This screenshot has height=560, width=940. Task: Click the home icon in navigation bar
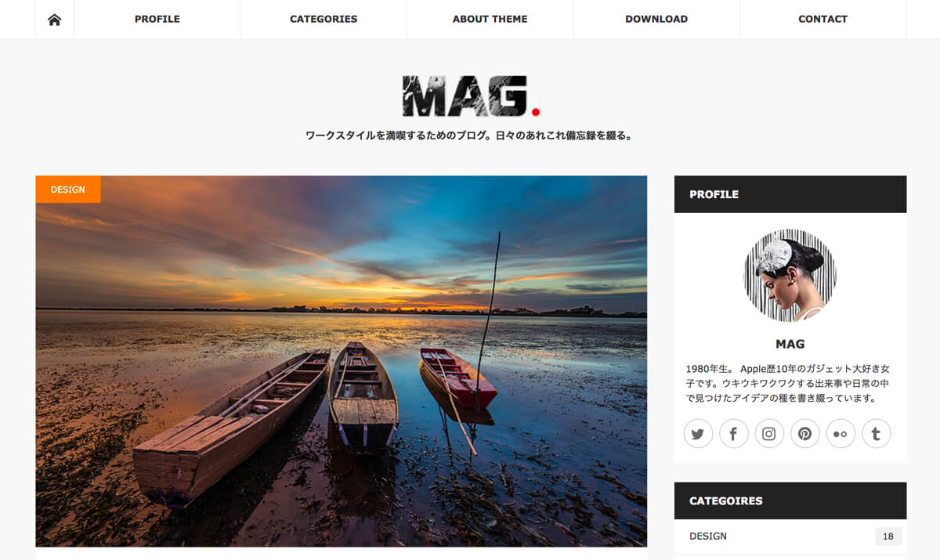pyautogui.click(x=54, y=20)
